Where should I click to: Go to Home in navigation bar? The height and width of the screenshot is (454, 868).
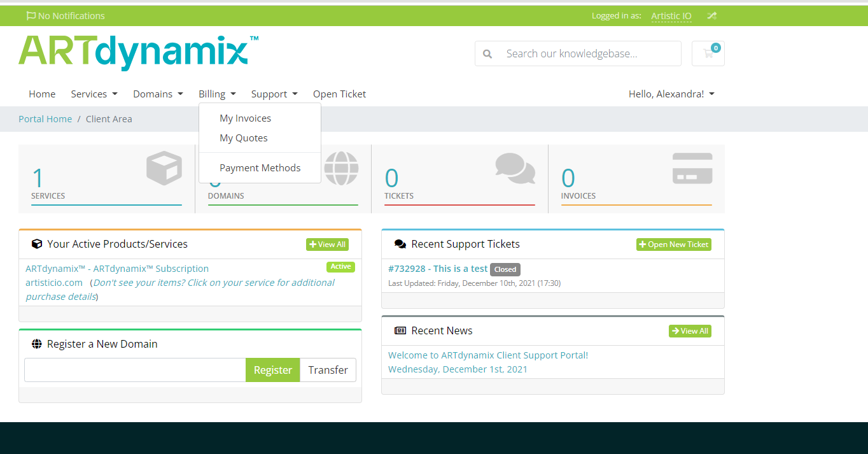click(42, 94)
